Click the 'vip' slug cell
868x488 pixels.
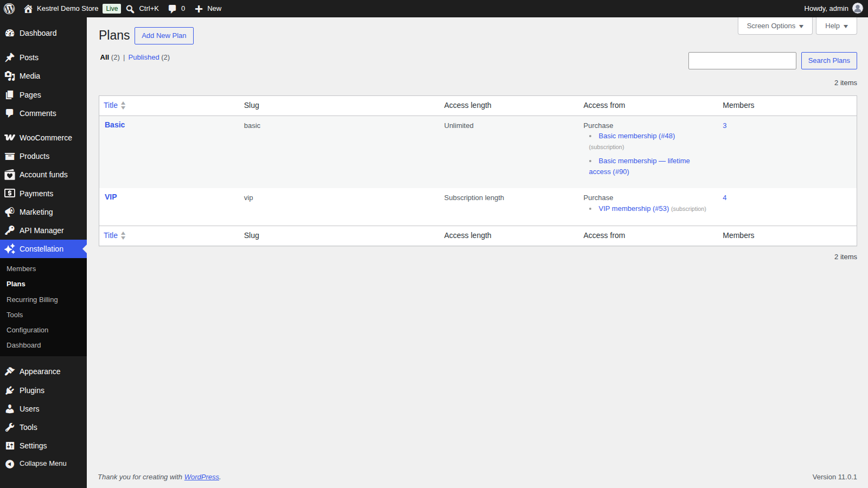(248, 198)
